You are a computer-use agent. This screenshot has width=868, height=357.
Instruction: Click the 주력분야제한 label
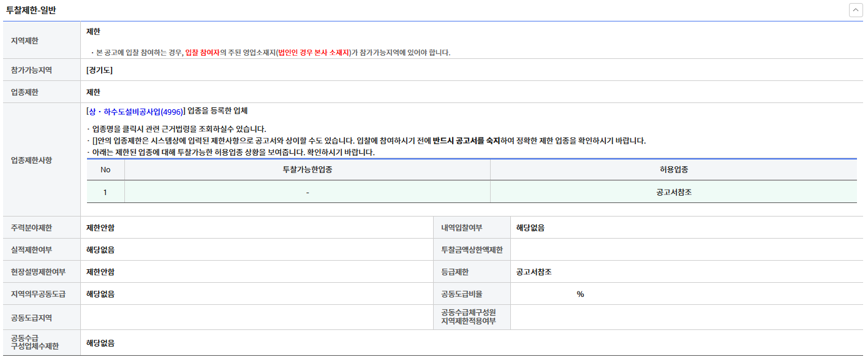[x=32, y=228]
